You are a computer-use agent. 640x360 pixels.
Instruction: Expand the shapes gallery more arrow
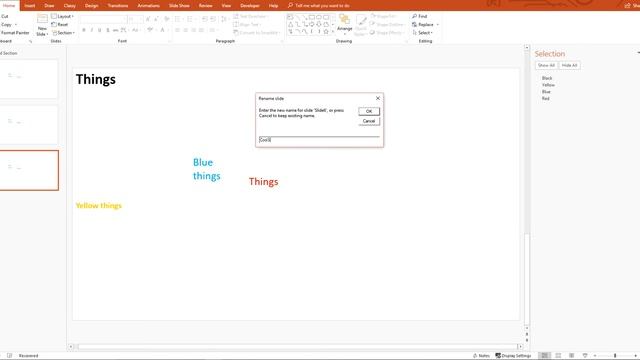click(333, 32)
